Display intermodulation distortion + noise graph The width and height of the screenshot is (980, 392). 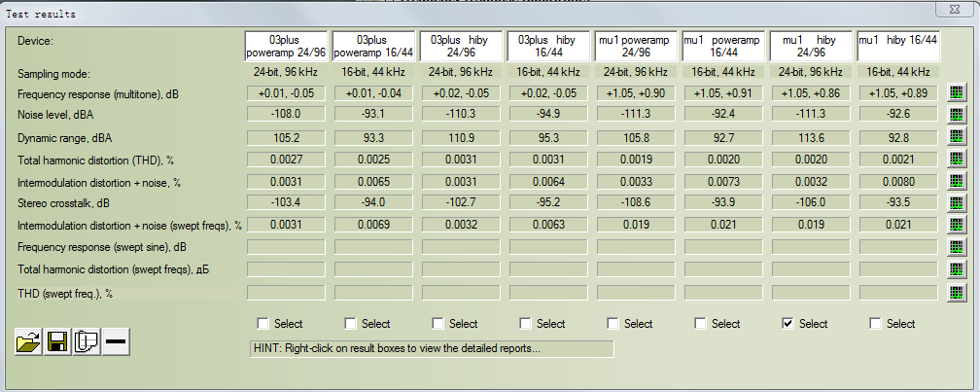click(957, 182)
